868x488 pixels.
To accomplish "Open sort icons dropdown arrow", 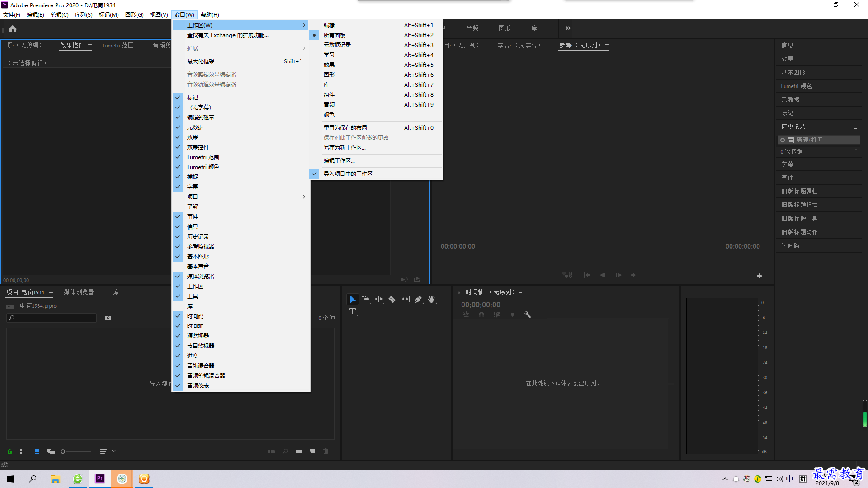I will (114, 451).
